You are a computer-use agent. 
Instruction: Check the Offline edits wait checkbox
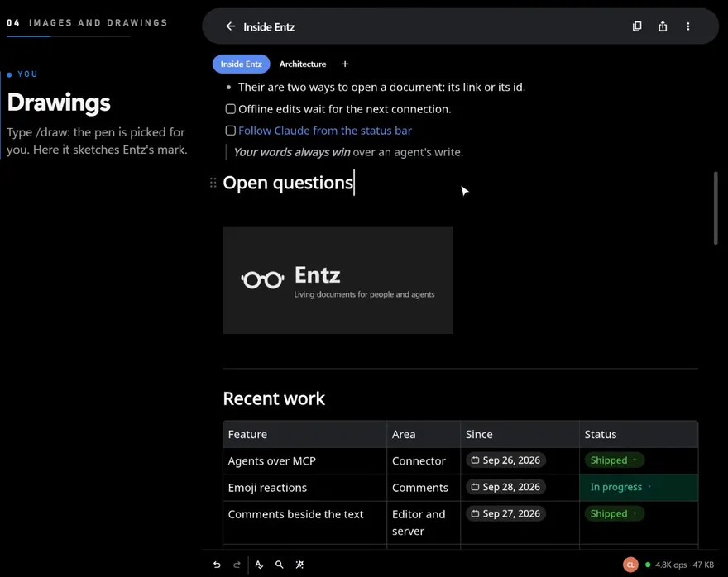point(230,109)
